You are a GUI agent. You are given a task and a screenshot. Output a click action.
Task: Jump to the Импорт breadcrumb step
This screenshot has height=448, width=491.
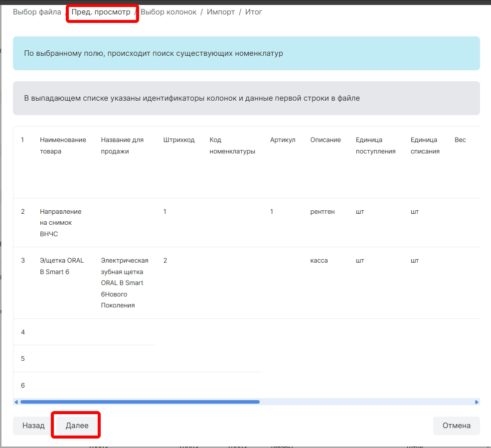coord(221,12)
